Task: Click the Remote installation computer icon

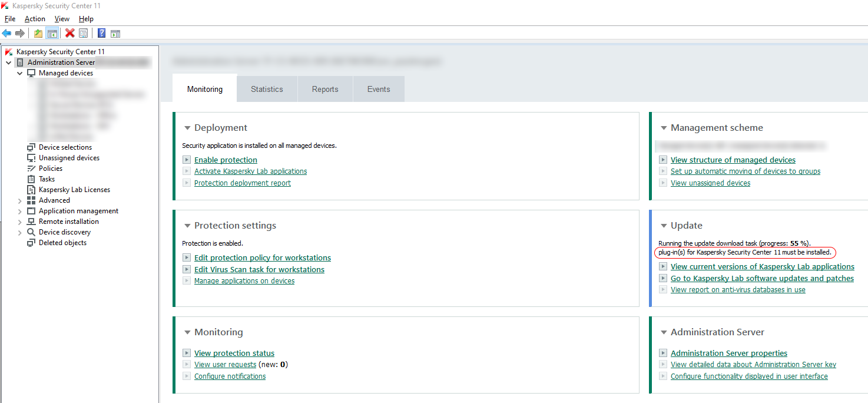Action: coord(31,222)
